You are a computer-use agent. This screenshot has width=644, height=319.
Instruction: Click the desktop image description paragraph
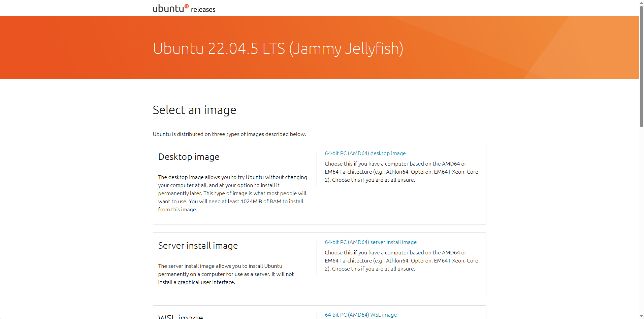pos(232,193)
